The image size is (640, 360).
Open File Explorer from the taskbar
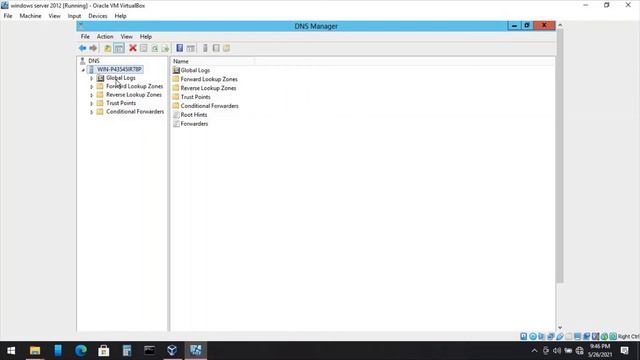tap(35, 350)
